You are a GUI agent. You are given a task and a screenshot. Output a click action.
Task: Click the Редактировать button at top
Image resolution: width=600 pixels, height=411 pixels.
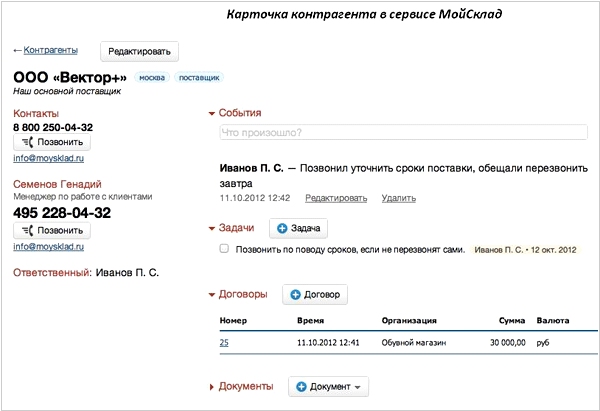coord(139,51)
